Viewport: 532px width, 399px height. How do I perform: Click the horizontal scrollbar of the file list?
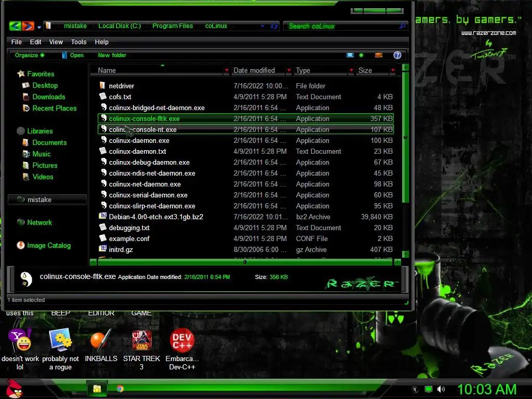tap(244, 262)
